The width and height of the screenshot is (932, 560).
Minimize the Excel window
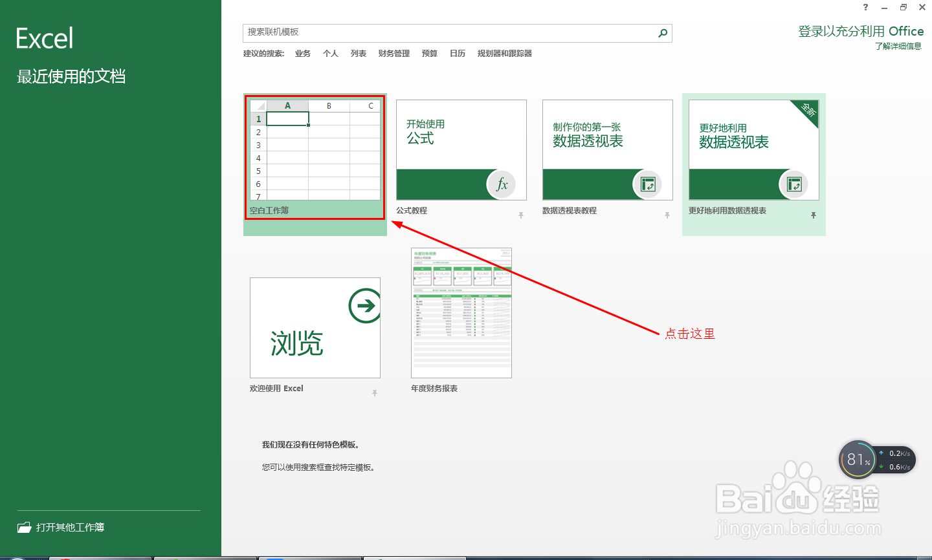(x=884, y=7)
